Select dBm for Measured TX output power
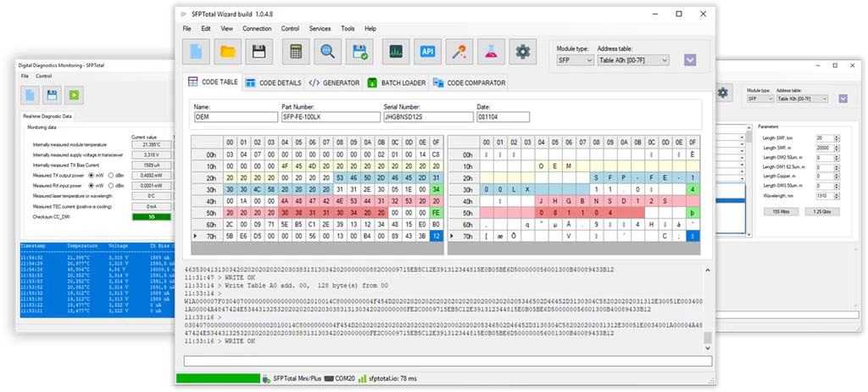The height and width of the screenshot is (392, 868). [111, 175]
